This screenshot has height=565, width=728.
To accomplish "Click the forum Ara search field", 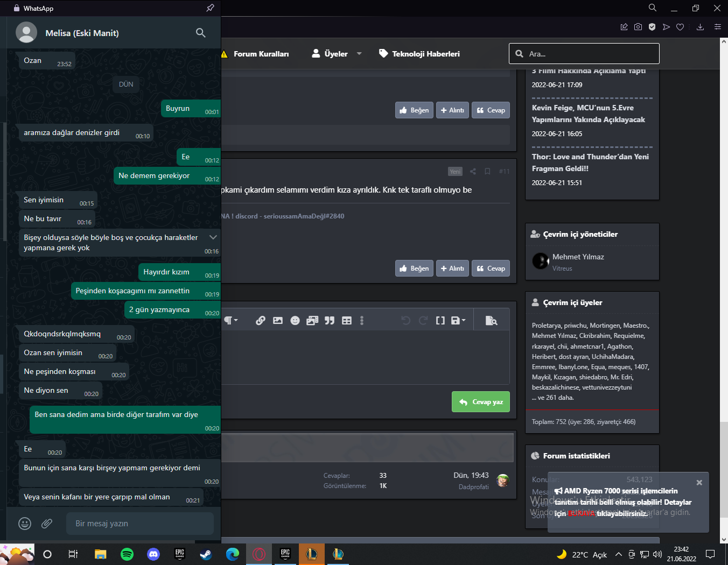I will click(584, 54).
